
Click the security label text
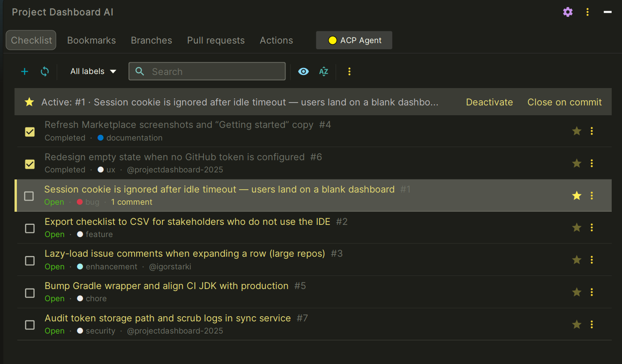coord(100,331)
